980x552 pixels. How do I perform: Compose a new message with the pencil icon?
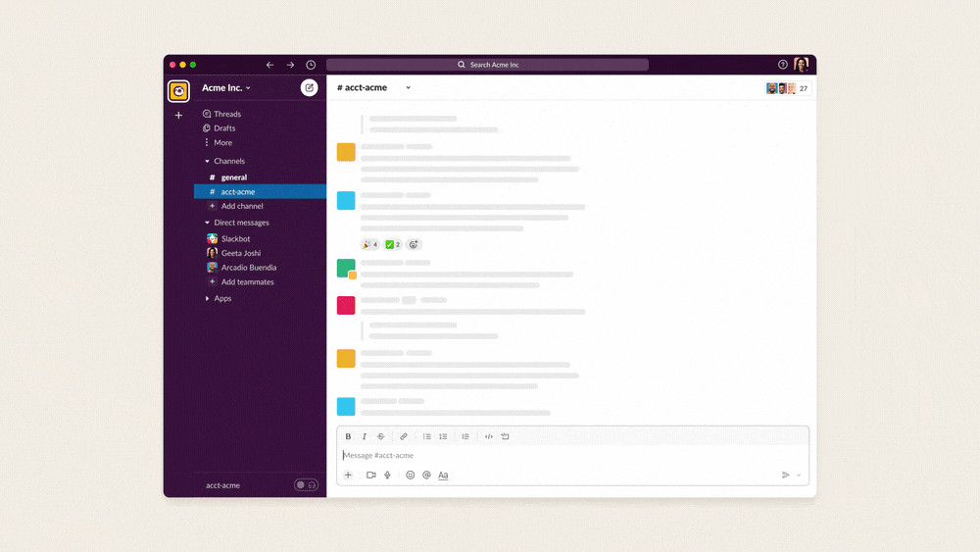click(310, 87)
